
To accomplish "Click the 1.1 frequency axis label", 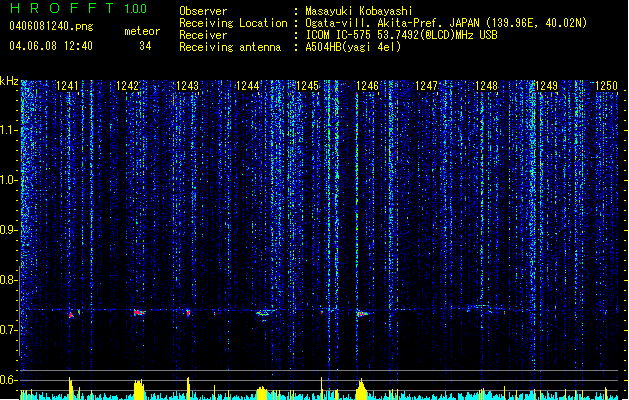I will click(9, 130).
